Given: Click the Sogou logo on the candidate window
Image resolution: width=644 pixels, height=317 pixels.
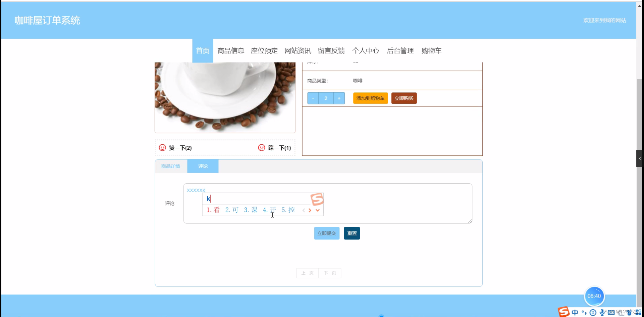Looking at the screenshot, I should 317,199.
